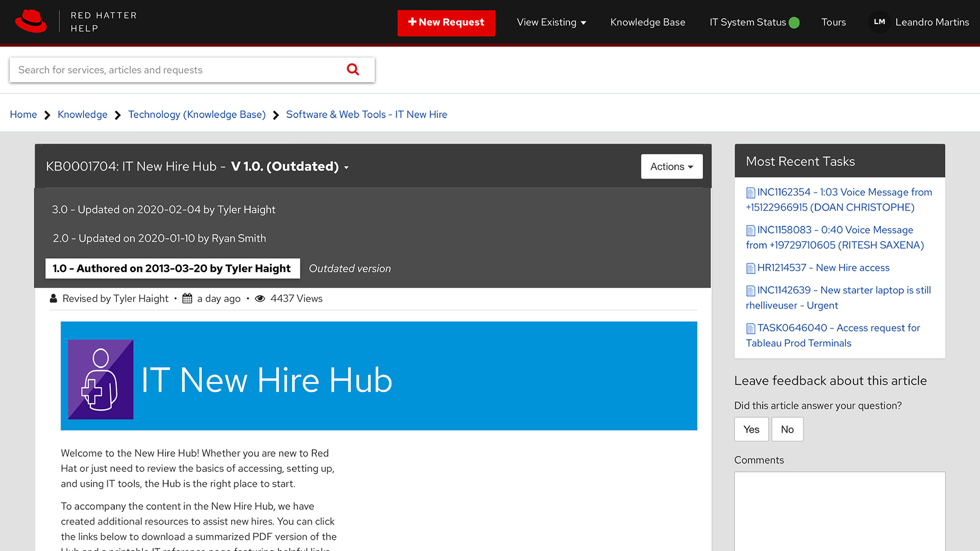
Task: Open INC1158083 Voice Message task link
Action: click(x=835, y=238)
